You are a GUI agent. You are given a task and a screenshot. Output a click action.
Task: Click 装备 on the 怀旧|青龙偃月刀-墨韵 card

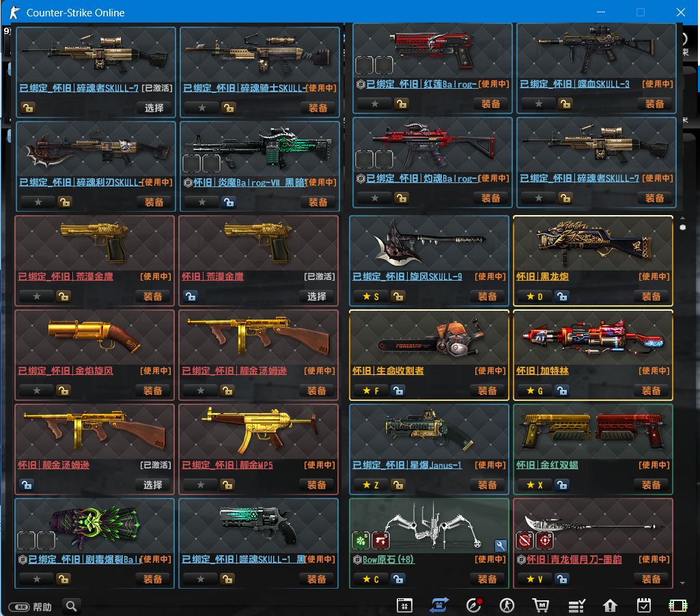(652, 579)
